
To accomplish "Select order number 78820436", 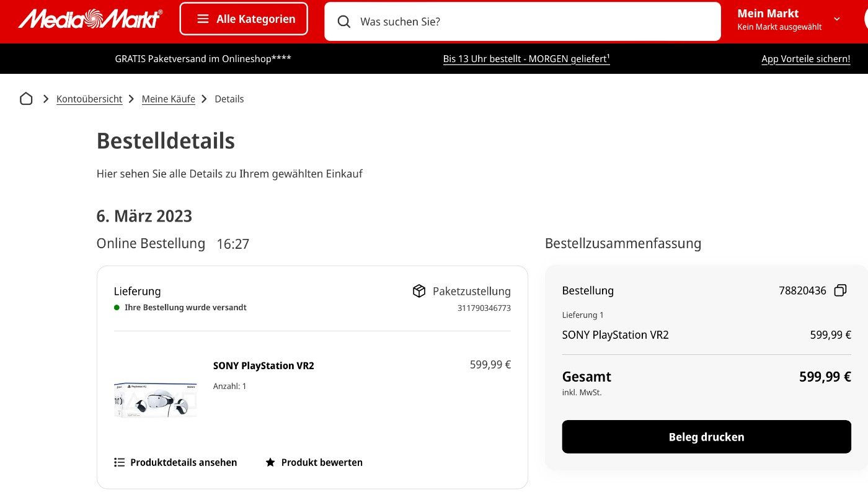I will pos(802,290).
